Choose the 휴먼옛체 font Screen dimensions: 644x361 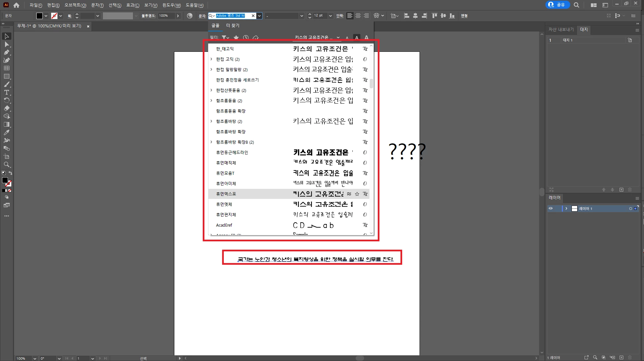click(224, 204)
